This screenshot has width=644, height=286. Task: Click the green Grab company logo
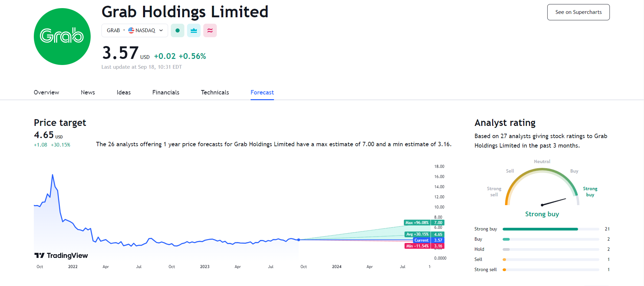[x=62, y=37]
